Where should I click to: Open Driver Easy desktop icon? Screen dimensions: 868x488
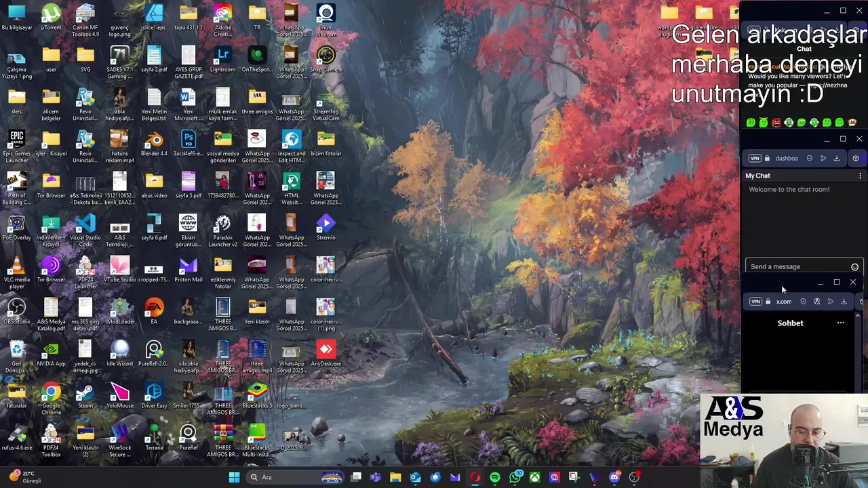click(154, 396)
